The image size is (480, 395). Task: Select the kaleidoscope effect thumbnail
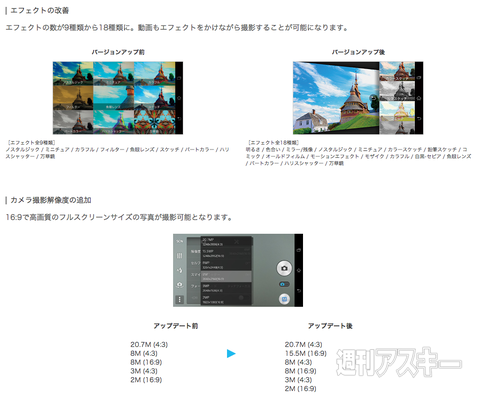(x=154, y=122)
